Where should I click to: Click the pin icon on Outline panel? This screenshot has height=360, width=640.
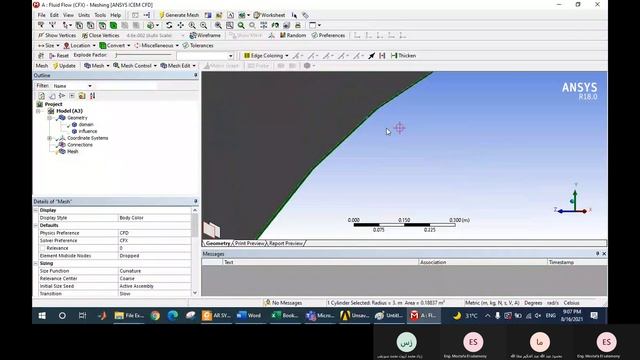click(196, 76)
